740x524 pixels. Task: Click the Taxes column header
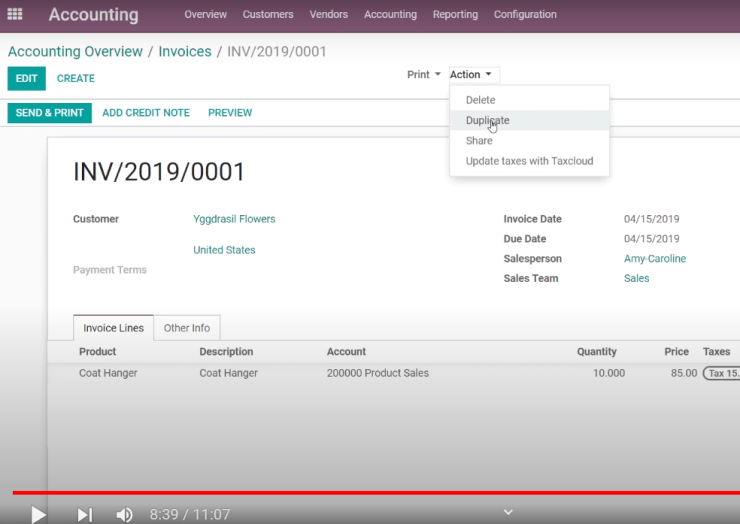716,352
